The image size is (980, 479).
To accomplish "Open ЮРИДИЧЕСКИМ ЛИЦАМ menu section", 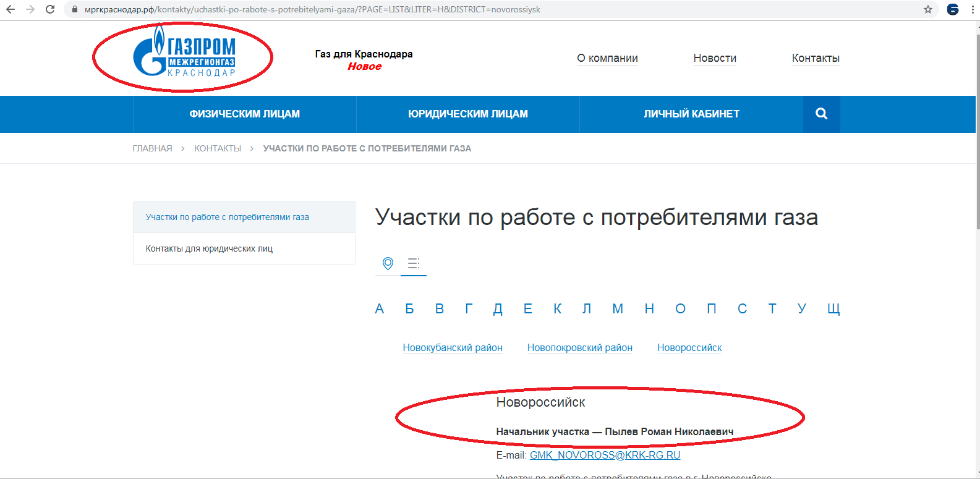I will 468,114.
